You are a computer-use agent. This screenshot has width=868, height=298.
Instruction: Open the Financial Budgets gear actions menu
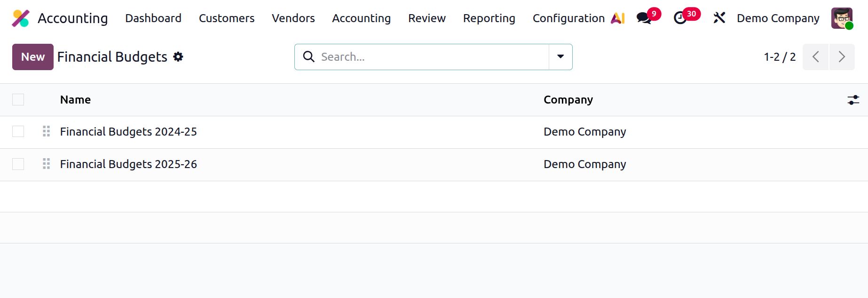[x=178, y=57]
